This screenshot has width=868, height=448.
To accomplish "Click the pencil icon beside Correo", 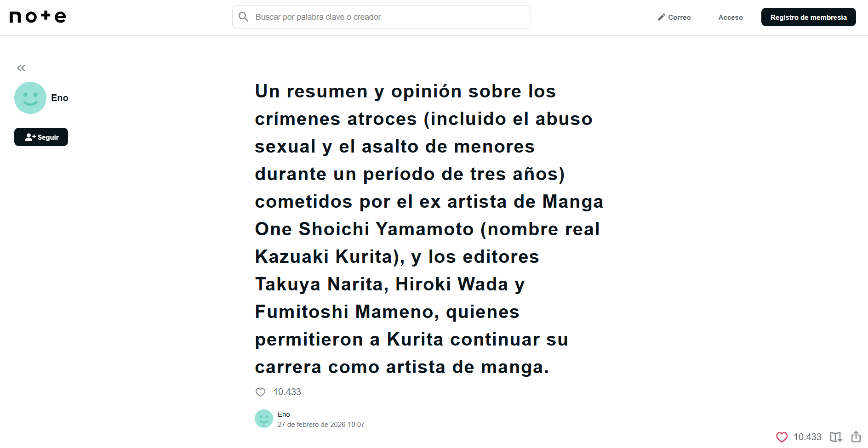I will coord(662,17).
